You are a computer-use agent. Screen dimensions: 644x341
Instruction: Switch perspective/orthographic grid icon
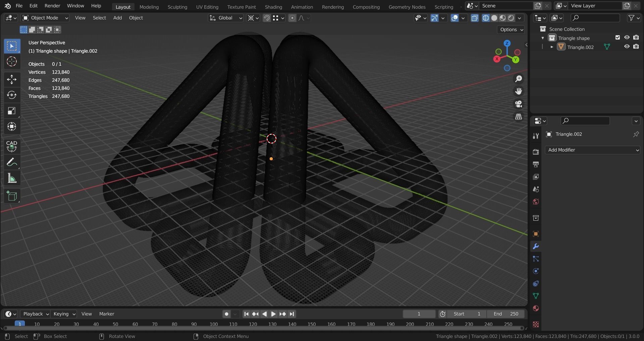click(519, 117)
